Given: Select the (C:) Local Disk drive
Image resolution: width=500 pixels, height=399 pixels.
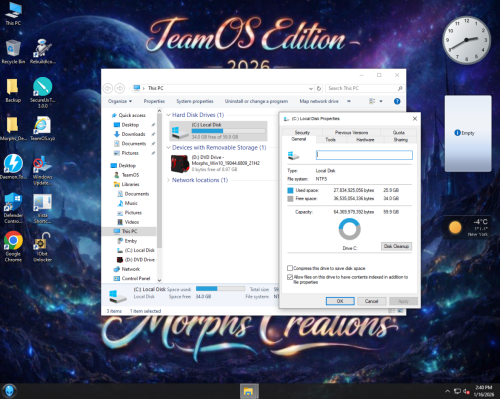Looking at the screenshot, I should pyautogui.click(x=218, y=131).
